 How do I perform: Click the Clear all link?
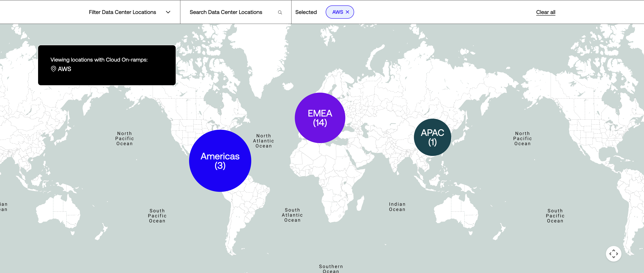545,12
